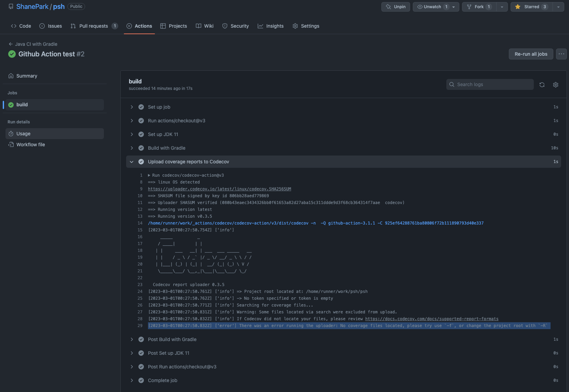Click the Security shield icon
This screenshot has height=392, width=569.
225,26
